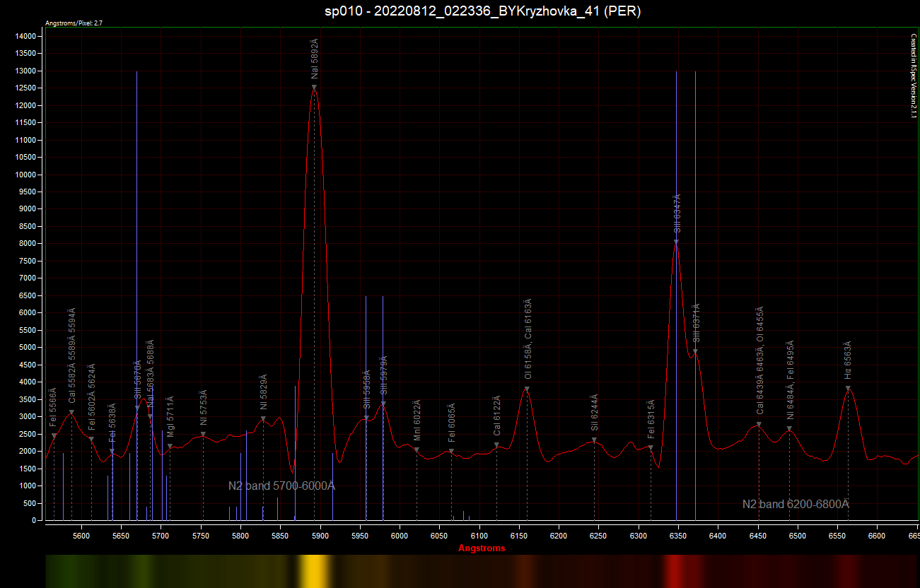Click the triangle marker at the OI 6158Å peak
The width and height of the screenshot is (920, 588).
coord(527,389)
